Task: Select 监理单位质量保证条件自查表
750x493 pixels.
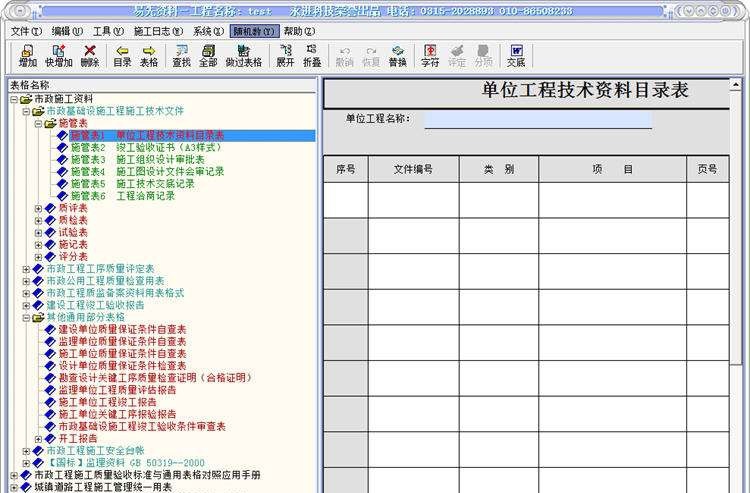Action: pos(122,341)
